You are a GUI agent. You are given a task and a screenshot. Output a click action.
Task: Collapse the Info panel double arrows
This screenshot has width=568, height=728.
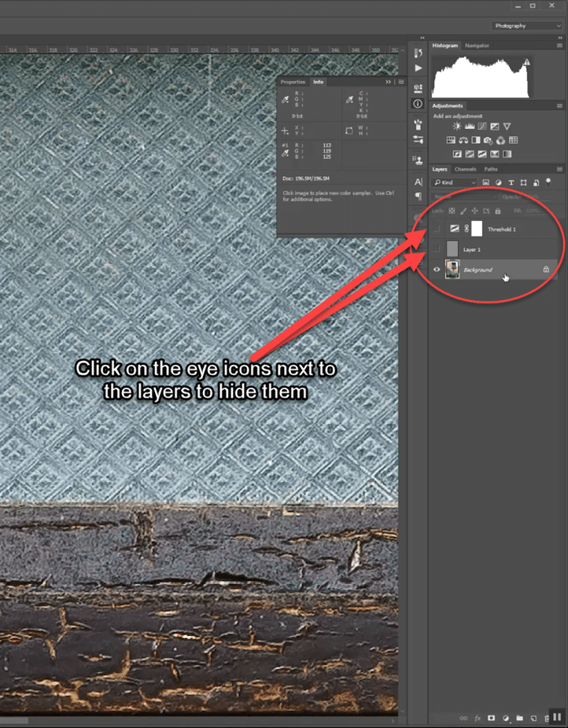coord(389,82)
